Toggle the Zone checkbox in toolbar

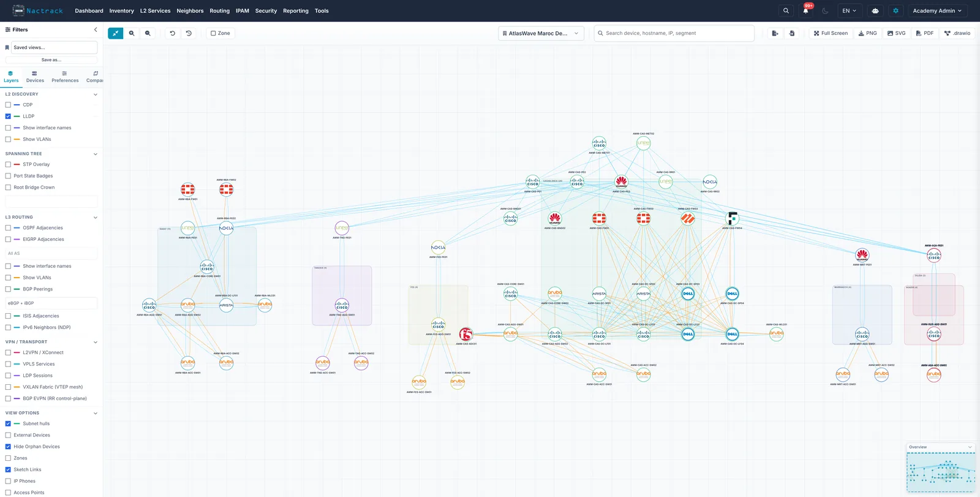pos(213,33)
